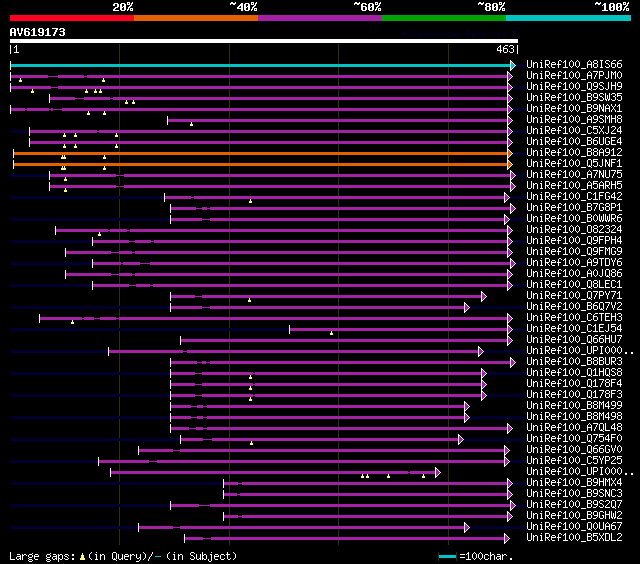Click the UniRef100_C5XJ24 label

[x=574, y=131]
